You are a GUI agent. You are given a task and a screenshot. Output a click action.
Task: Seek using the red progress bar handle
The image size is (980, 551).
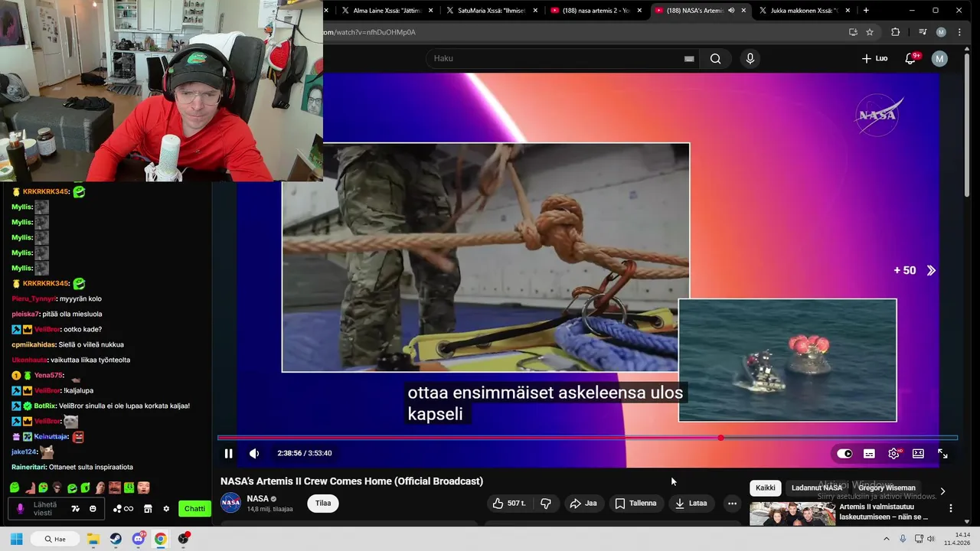coord(720,438)
